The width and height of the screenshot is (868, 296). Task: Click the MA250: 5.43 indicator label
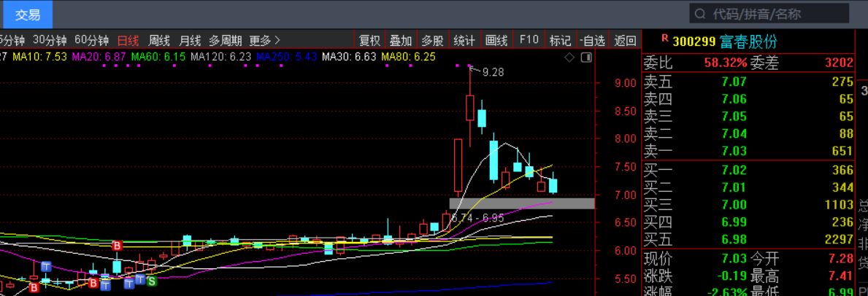[x=287, y=56]
